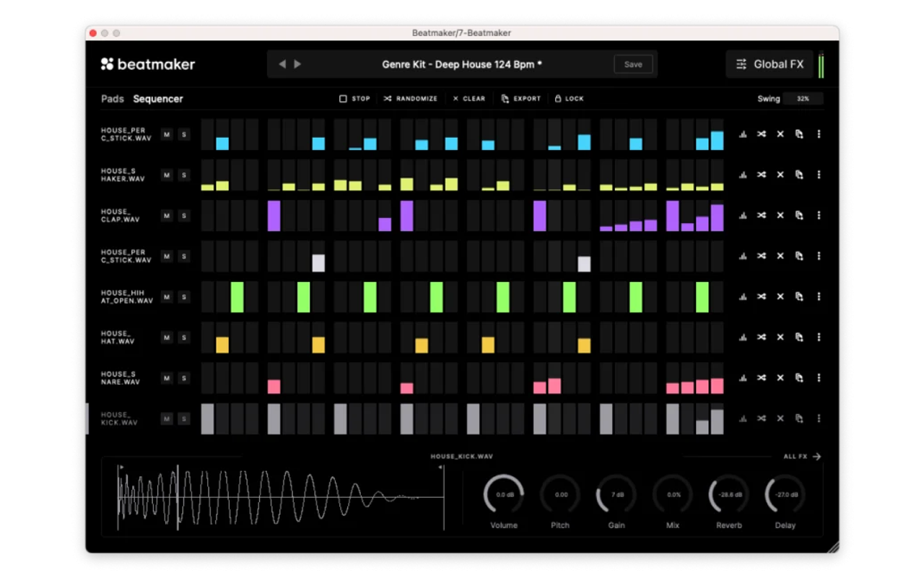924x583 pixels.
Task: Mute the HOUSE_SNARE.WAV track
Action: tap(167, 378)
